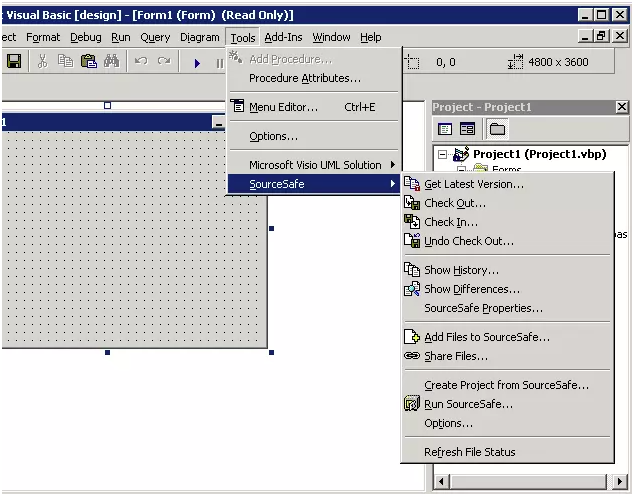Image resolution: width=634 pixels, height=496 pixels.
Task: Click the form's bottom-right corner handle
Action: click(271, 352)
